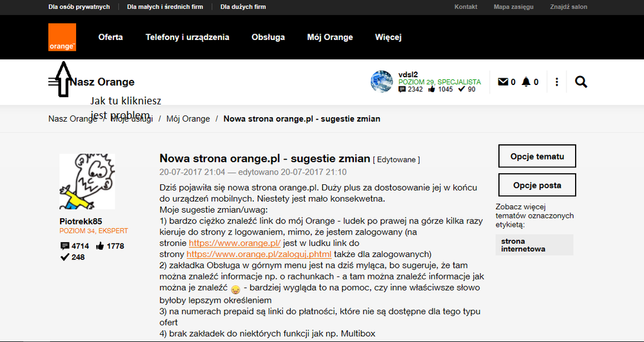Image resolution: width=644 pixels, height=342 pixels.
Task: Open the Obsługa menu item
Action: click(x=268, y=37)
